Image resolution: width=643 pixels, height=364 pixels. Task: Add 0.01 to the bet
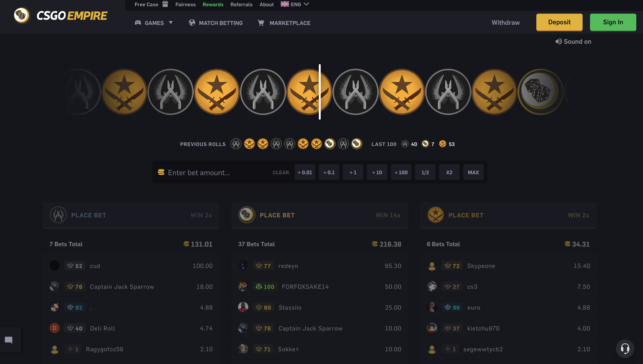pos(305,172)
